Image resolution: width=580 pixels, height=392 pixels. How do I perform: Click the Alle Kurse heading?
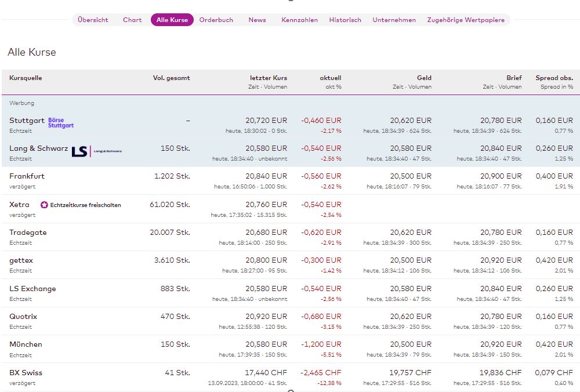click(32, 52)
